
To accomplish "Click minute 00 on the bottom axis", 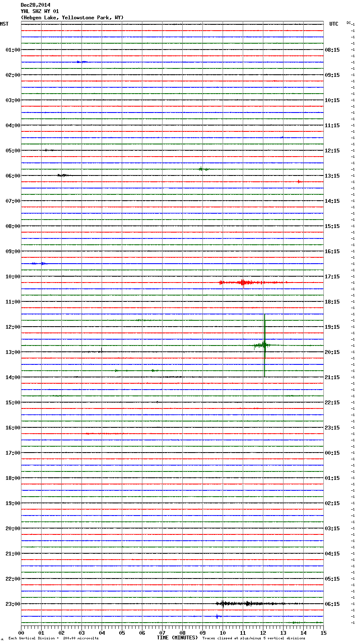I will click(x=21, y=633).
